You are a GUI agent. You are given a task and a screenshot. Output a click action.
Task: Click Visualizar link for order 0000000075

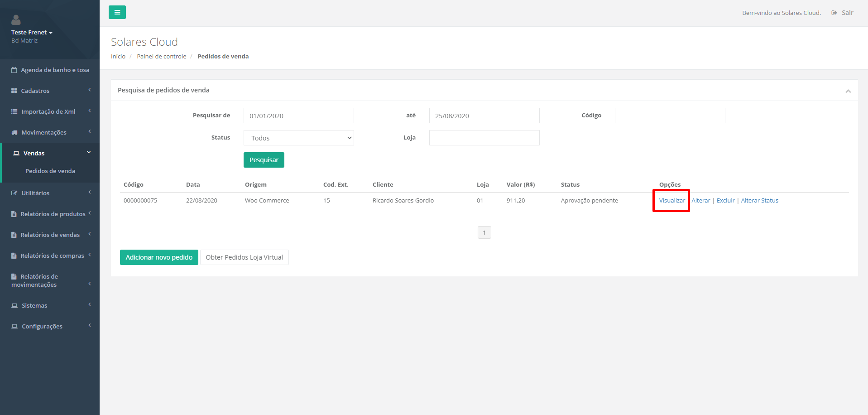pos(672,200)
